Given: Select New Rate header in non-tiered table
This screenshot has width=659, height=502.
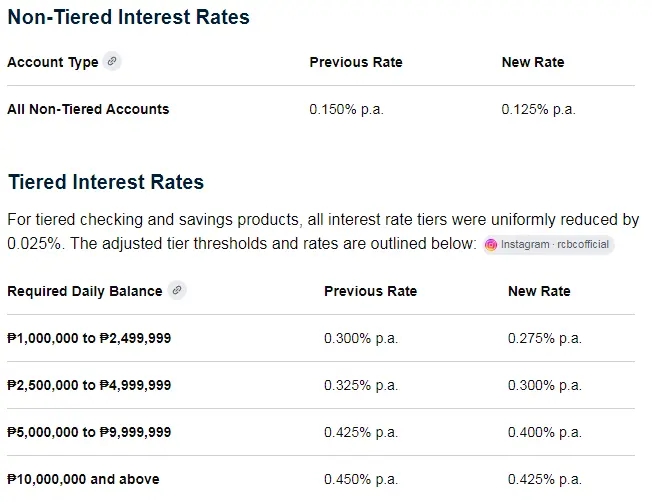Looking at the screenshot, I should (533, 62).
